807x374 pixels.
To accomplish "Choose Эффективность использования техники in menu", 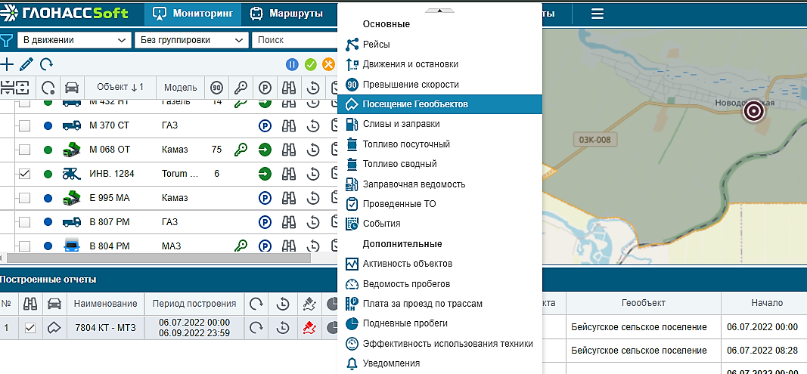I will (x=439, y=344).
